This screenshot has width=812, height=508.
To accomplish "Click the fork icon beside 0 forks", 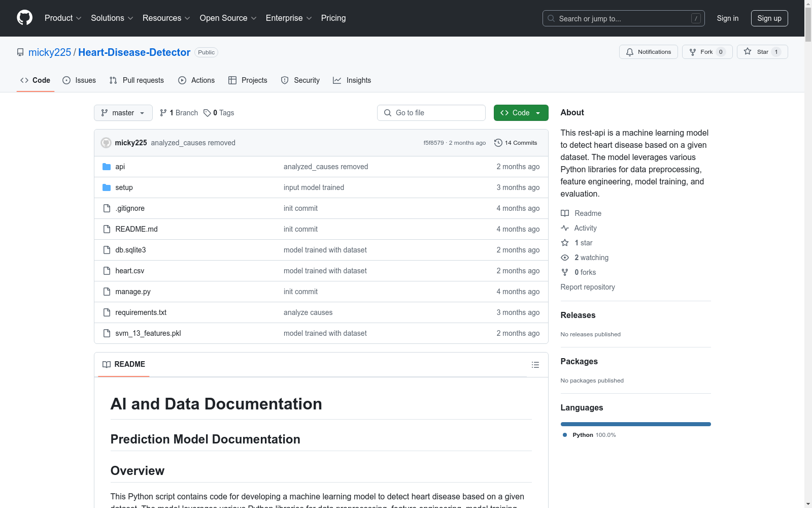I will [x=565, y=272].
